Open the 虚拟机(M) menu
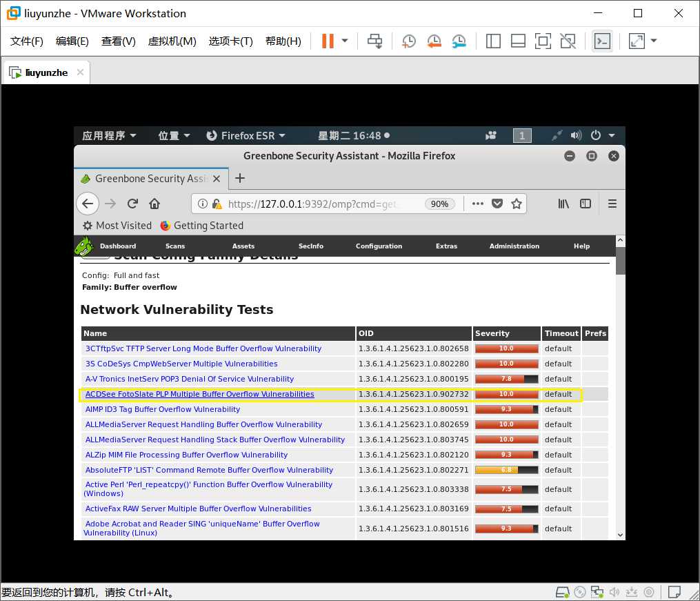700x601 pixels. [x=172, y=41]
